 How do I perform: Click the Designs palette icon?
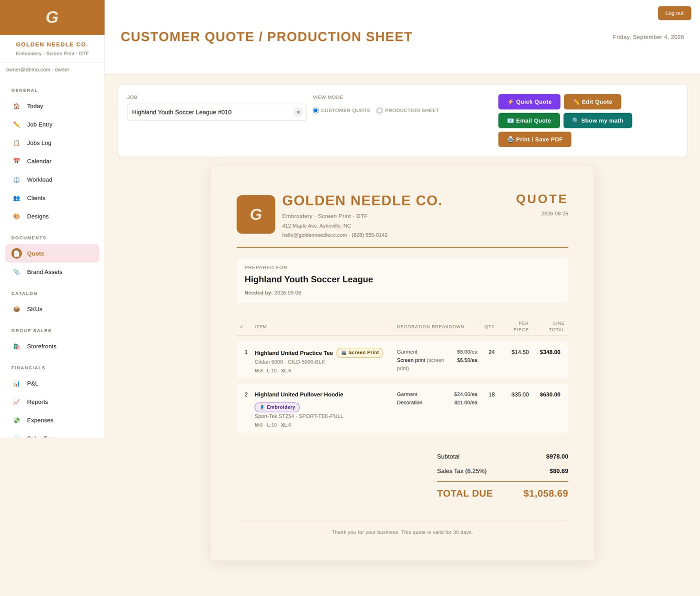(16, 217)
